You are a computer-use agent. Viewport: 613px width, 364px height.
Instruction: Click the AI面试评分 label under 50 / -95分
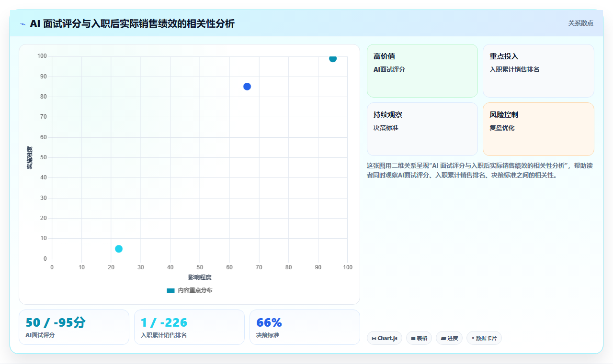coord(40,335)
